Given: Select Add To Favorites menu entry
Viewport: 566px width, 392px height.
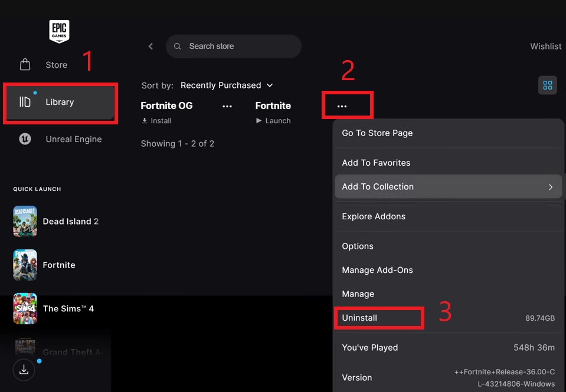Looking at the screenshot, I should [376, 163].
